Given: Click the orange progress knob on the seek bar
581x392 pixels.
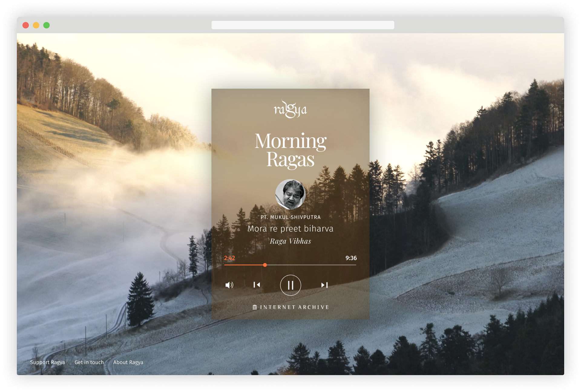Looking at the screenshot, I should (265, 265).
